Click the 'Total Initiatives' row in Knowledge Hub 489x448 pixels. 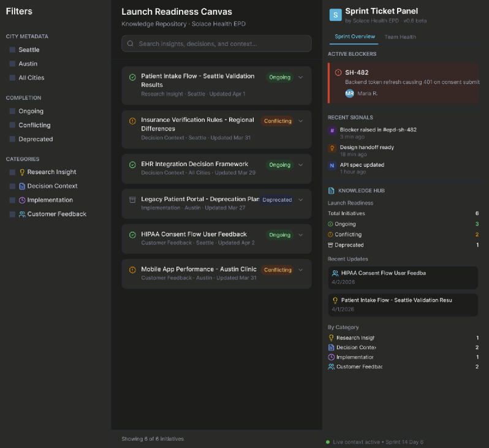coord(403,213)
